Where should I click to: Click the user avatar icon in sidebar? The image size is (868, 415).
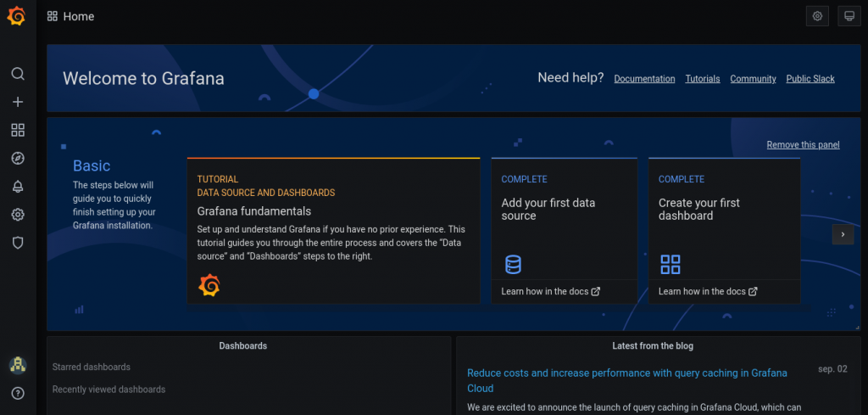coord(18,365)
